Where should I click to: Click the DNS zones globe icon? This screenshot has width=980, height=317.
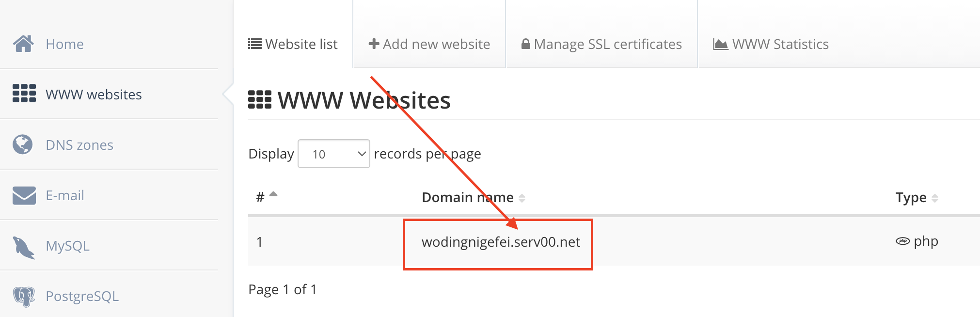[x=22, y=144]
